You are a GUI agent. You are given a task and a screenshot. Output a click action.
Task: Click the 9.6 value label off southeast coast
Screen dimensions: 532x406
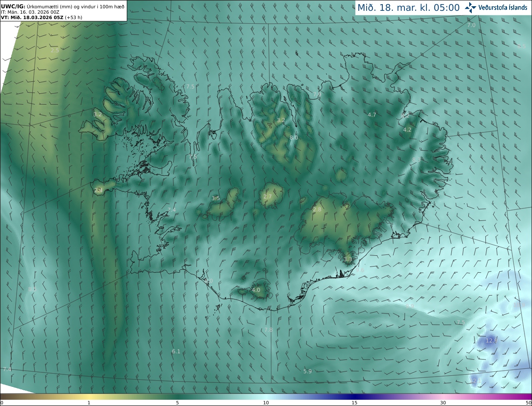(x=360, y=270)
